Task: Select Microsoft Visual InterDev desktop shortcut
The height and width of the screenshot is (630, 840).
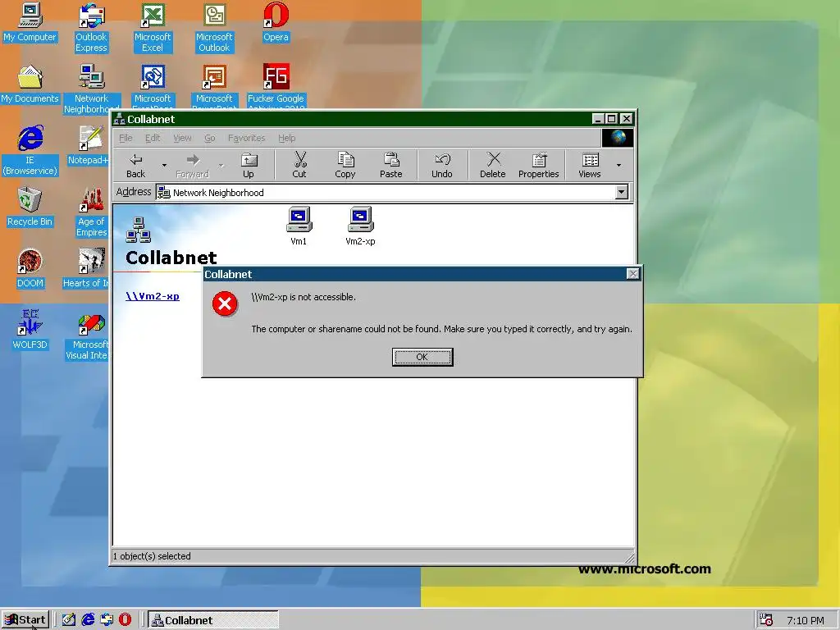Action: coord(88,336)
